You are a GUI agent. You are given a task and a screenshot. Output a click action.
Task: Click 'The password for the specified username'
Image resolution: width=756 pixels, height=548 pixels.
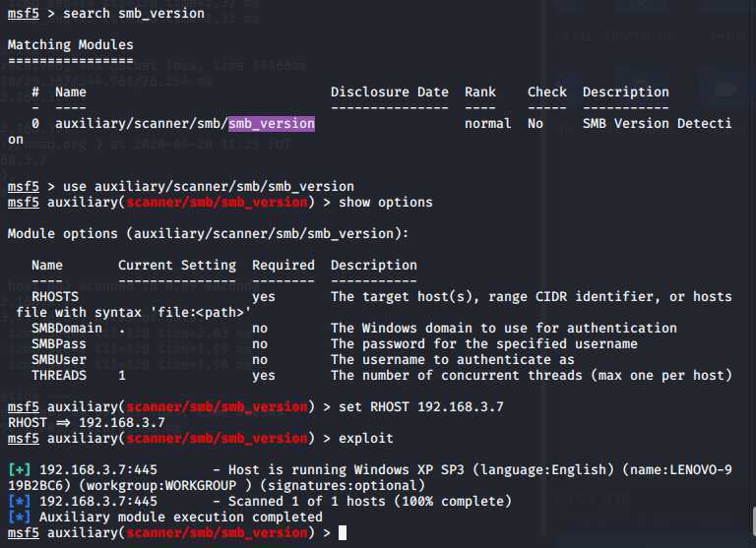point(484,344)
